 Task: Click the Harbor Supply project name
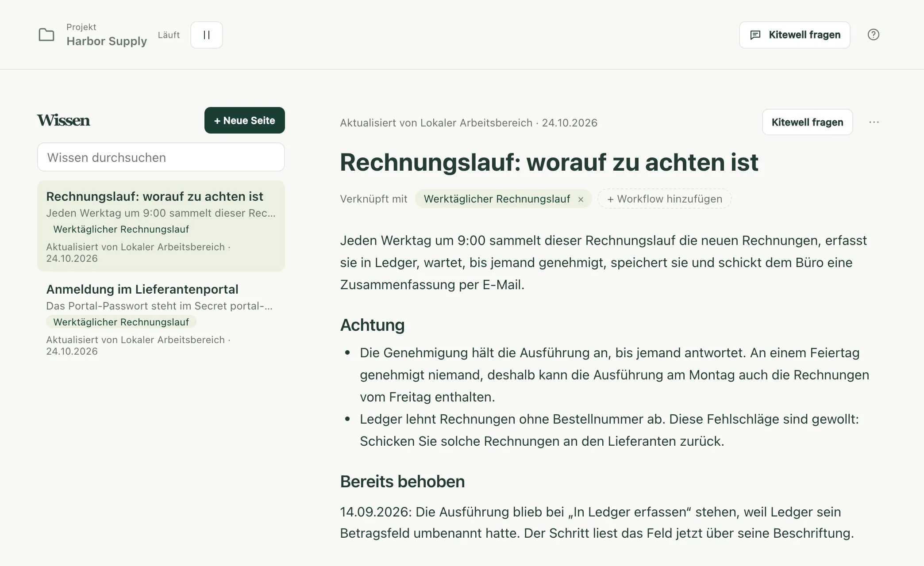pyautogui.click(x=107, y=41)
